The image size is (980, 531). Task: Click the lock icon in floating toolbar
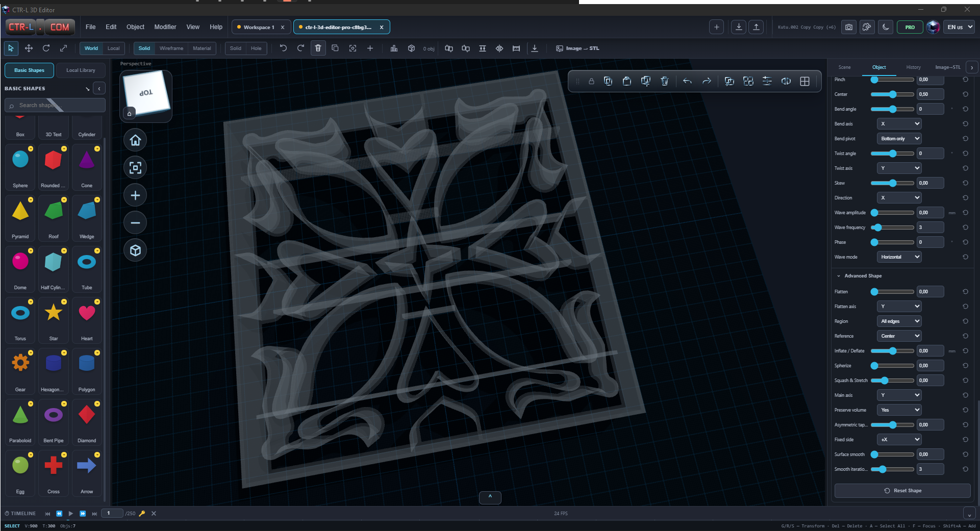click(x=591, y=81)
